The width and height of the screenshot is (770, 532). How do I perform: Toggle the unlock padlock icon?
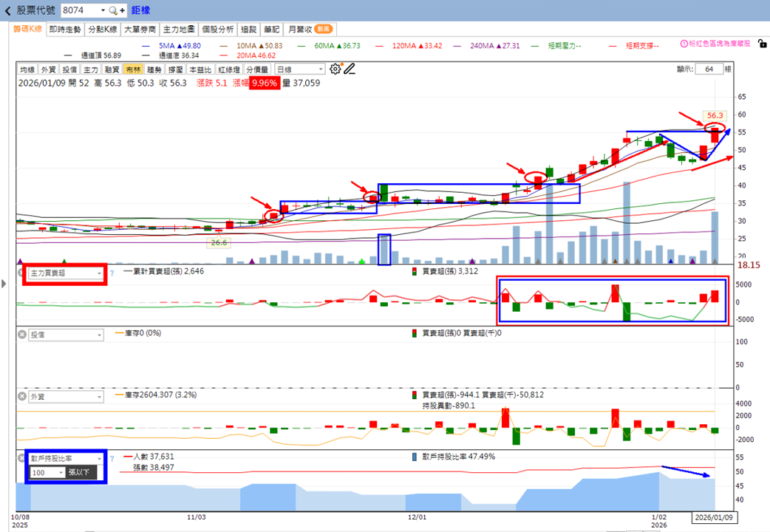pyautogui.click(x=762, y=44)
